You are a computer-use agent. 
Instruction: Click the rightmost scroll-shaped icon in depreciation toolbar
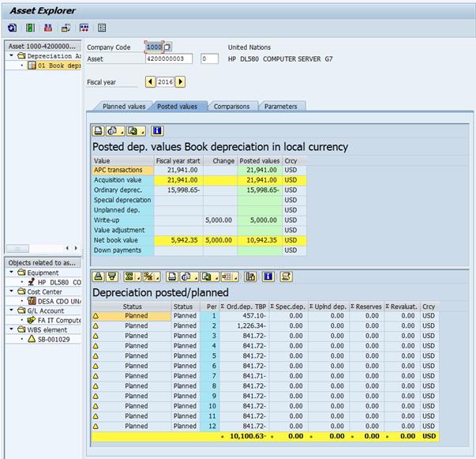tap(287, 277)
